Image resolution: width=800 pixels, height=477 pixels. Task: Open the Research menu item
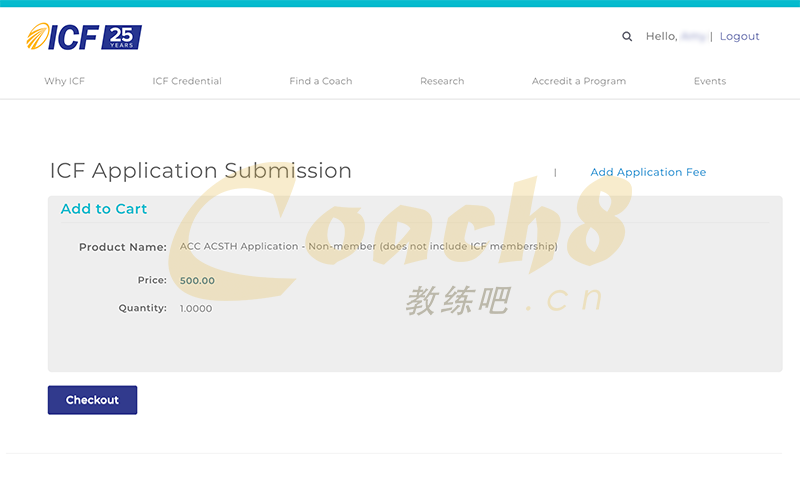click(x=442, y=81)
